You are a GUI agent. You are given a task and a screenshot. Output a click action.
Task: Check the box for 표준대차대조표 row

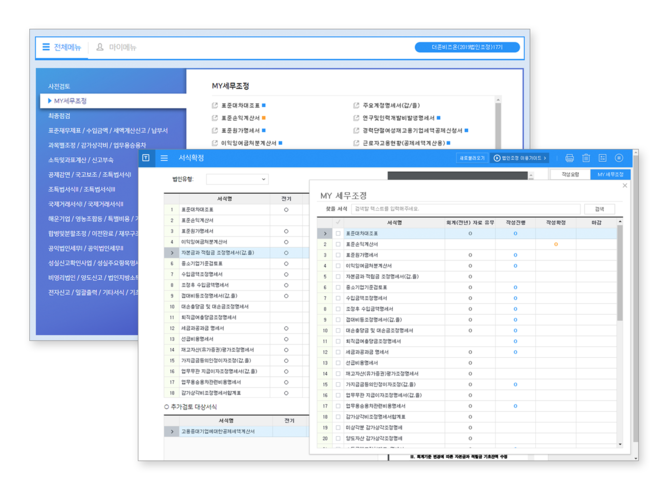click(338, 233)
